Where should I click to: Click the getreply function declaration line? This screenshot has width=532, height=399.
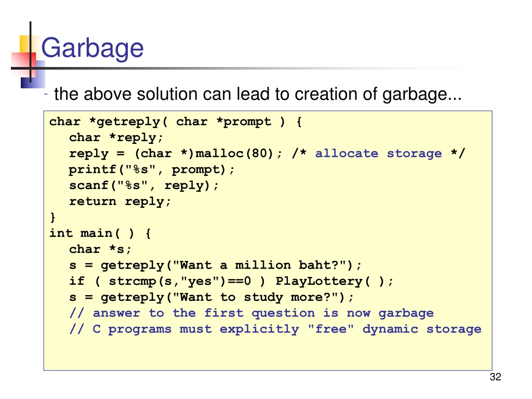click(x=176, y=122)
